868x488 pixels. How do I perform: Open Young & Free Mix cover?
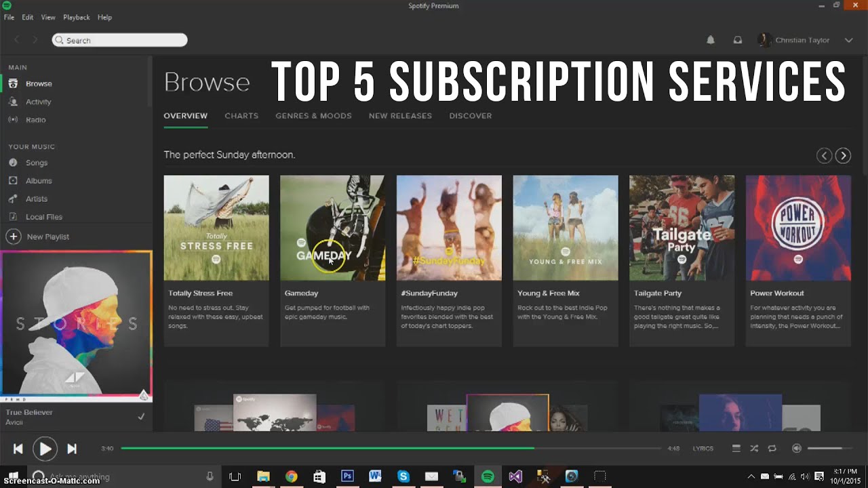pyautogui.click(x=566, y=228)
